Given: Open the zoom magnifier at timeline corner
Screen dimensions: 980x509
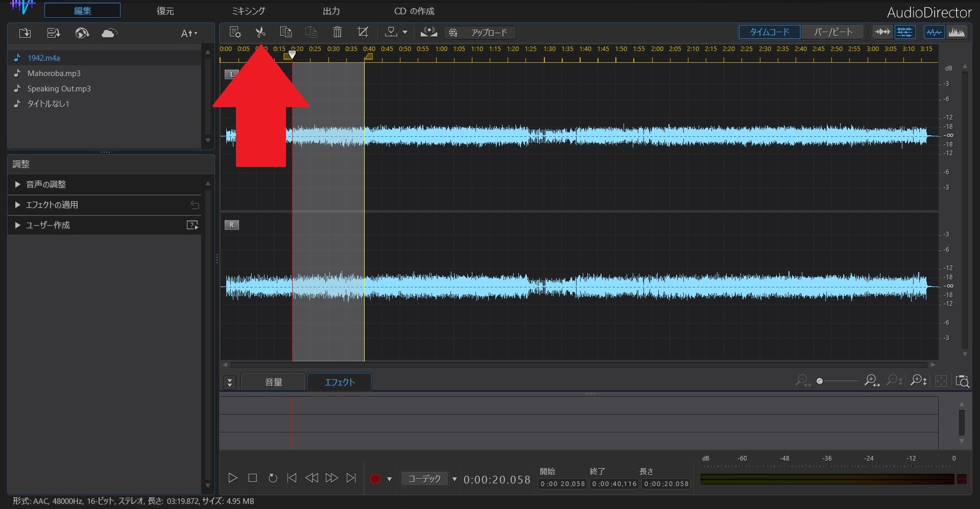Looking at the screenshot, I should pos(963,381).
